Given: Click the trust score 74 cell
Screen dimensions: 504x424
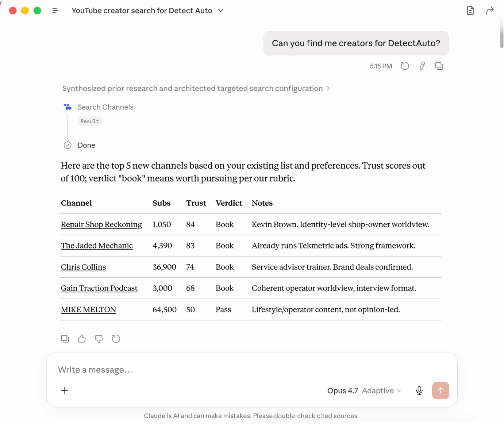Looking at the screenshot, I should 190,267.
